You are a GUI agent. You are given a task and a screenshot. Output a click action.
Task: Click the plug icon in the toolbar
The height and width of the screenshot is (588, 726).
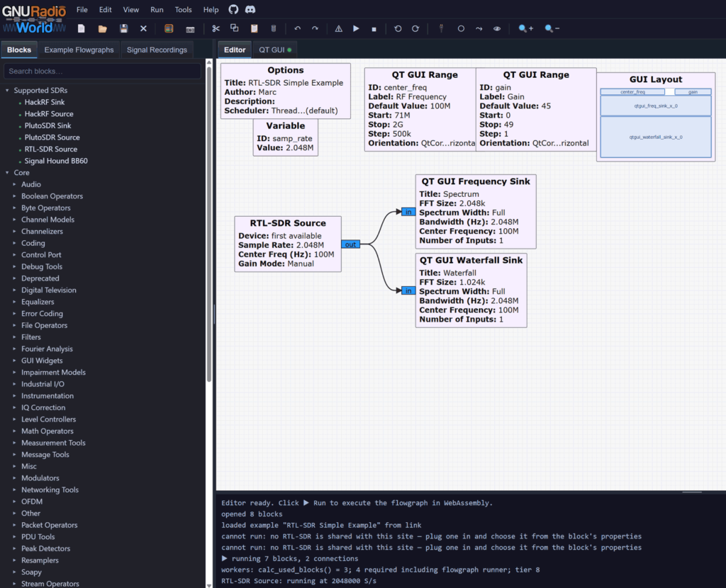click(x=441, y=28)
